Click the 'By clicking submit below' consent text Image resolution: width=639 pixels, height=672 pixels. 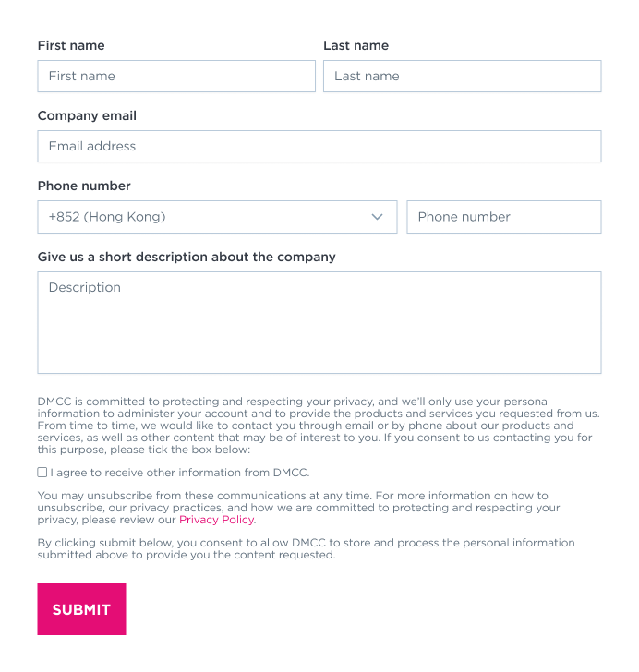pos(305,548)
